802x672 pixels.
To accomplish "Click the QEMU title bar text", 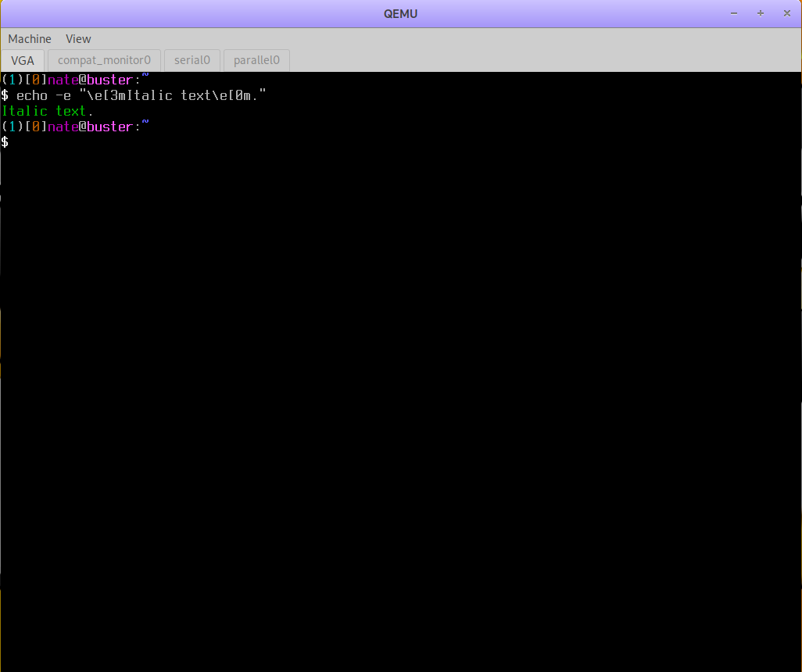I will point(401,13).
